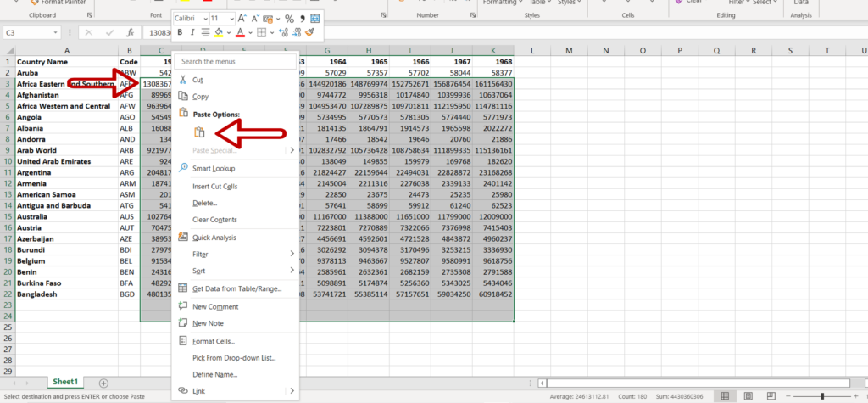This screenshot has height=403, width=868.
Task: Apply yellow fill color from mini toolbar
Action: pos(218,33)
